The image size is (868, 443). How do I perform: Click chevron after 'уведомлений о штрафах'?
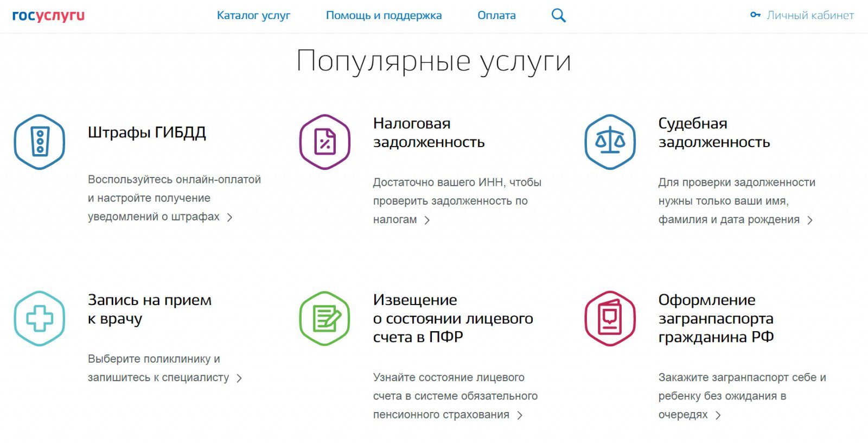229,217
